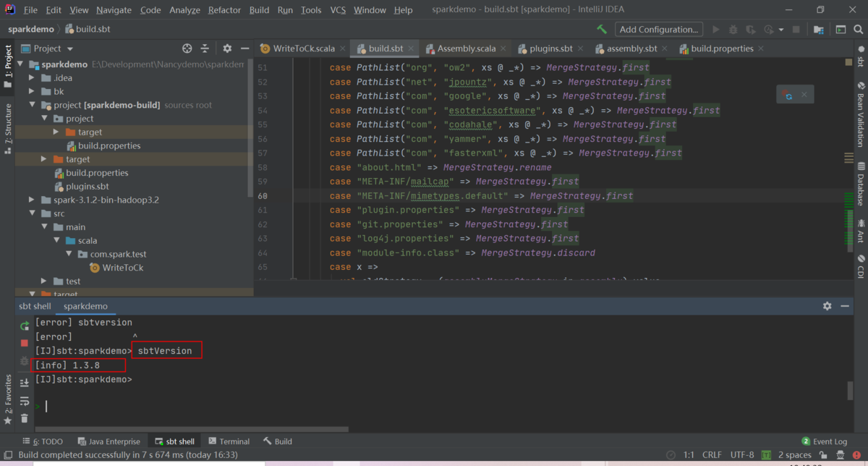868x466 pixels.
Task: Toggle soft-wrap in the sbt shell toolbar
Action: [24, 401]
